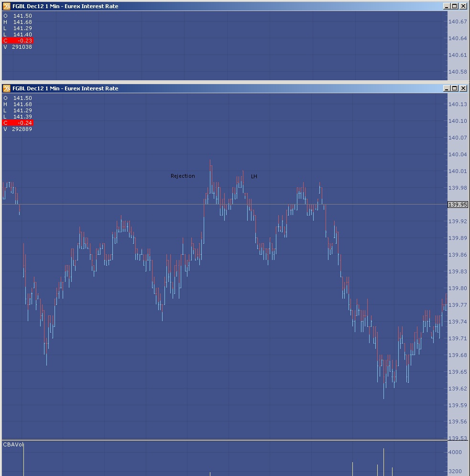Viewport: 470px width, 476px height.
Task: Close the upper FGBL Dec12 chart window
Action: (x=463, y=6)
